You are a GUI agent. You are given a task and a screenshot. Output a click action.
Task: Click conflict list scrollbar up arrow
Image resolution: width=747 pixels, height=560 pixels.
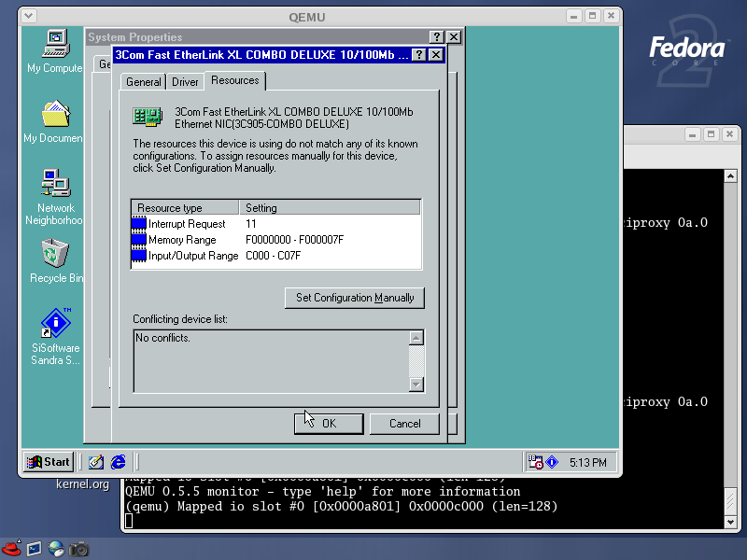click(x=416, y=338)
